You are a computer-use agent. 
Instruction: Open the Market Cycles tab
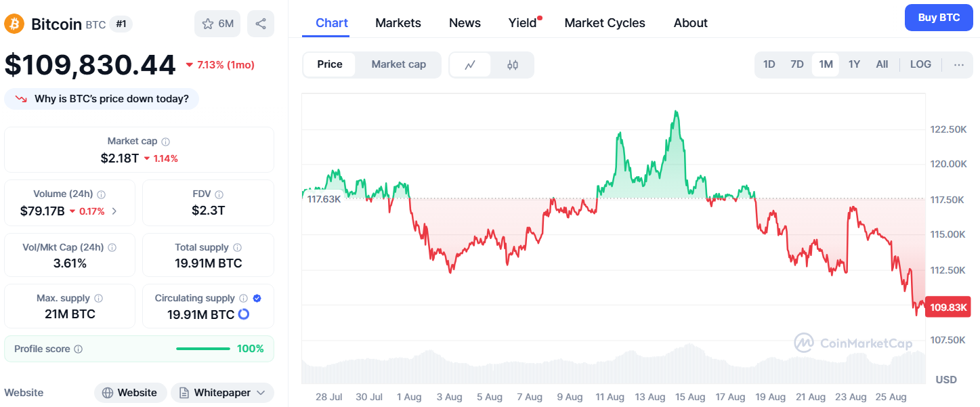(604, 22)
